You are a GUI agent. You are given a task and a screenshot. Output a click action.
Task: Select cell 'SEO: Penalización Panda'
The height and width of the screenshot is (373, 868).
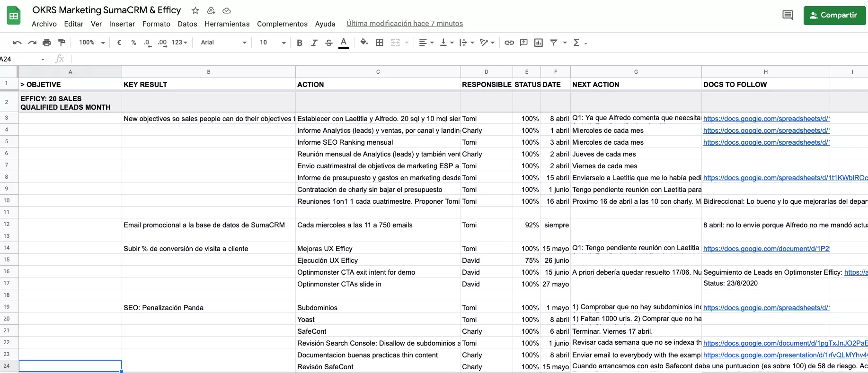click(208, 308)
